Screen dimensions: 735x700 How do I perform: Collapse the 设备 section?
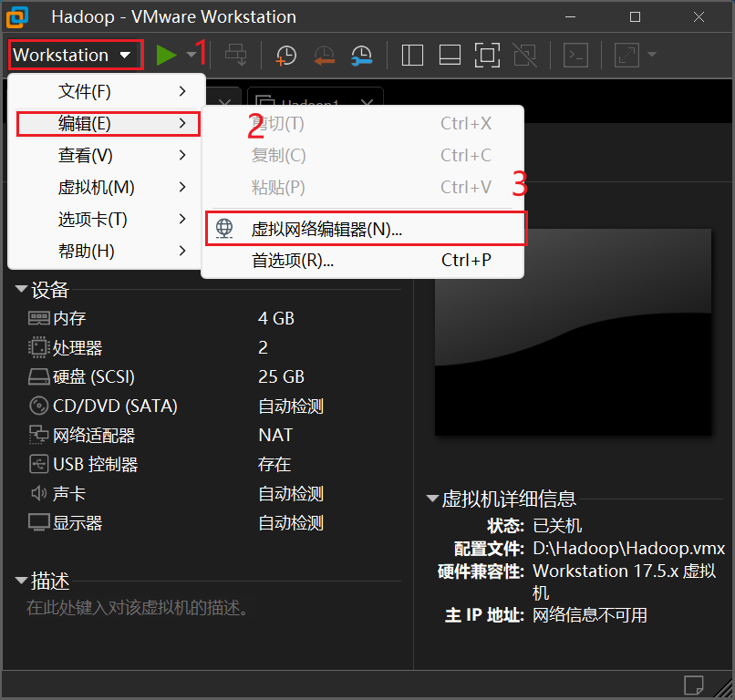point(21,289)
